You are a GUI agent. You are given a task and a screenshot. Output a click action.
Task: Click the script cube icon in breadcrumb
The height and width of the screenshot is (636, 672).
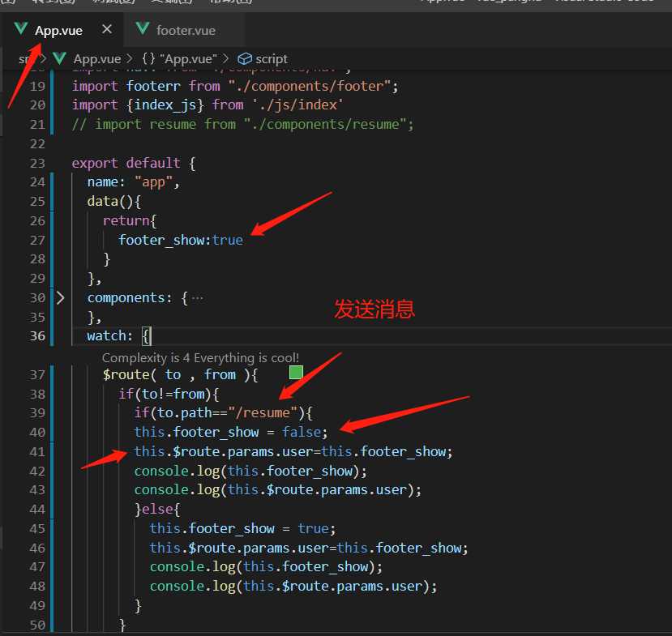245,58
